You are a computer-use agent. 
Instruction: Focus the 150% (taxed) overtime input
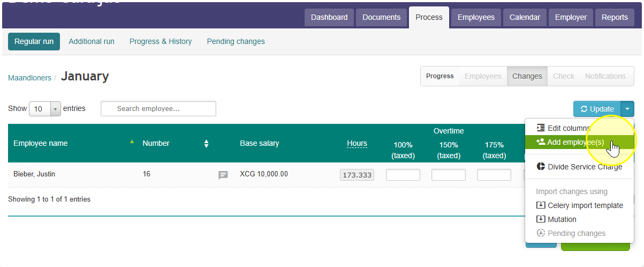(x=449, y=175)
